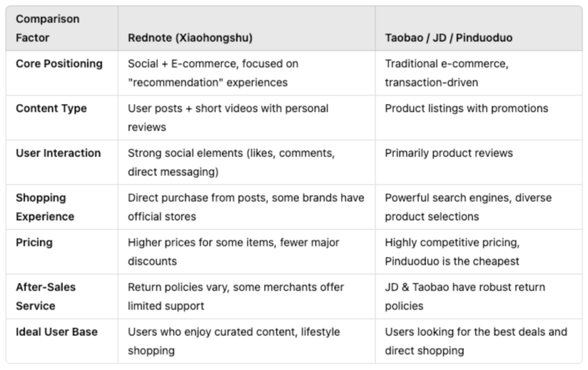Click the Comparison Factor column header

(x=48, y=28)
